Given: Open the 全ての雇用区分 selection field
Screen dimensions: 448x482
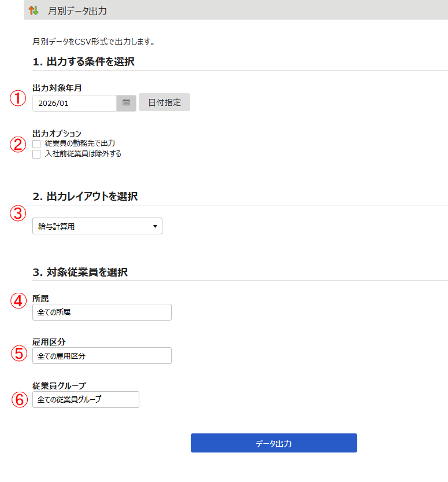Looking at the screenshot, I should click(102, 356).
